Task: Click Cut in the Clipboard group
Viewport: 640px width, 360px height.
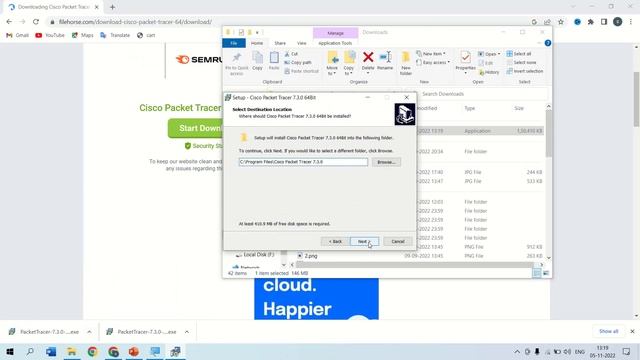Action: click(291, 54)
